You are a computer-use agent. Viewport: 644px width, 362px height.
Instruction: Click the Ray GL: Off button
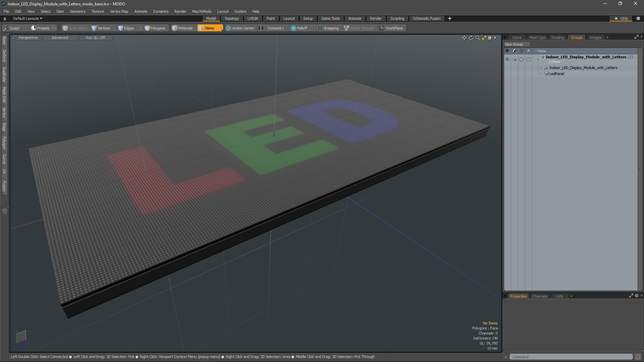[x=95, y=38]
